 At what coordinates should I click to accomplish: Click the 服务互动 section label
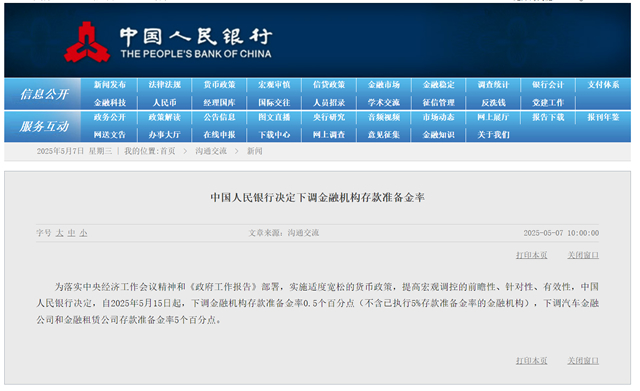(x=44, y=127)
